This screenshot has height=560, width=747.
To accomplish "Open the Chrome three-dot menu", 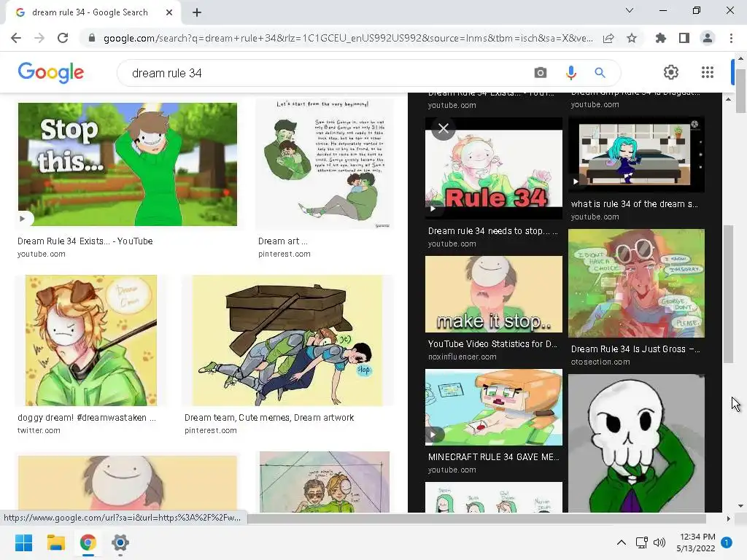I will 731,38.
